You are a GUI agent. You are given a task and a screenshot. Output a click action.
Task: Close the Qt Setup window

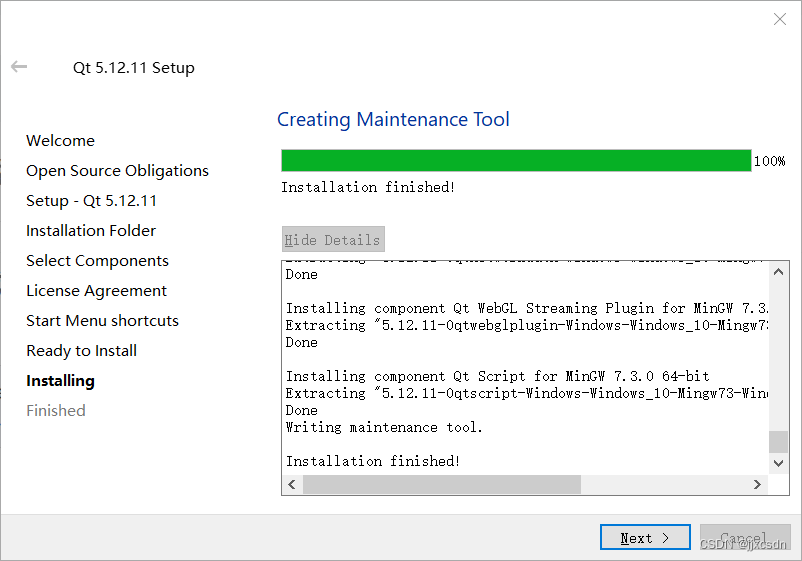[x=779, y=19]
